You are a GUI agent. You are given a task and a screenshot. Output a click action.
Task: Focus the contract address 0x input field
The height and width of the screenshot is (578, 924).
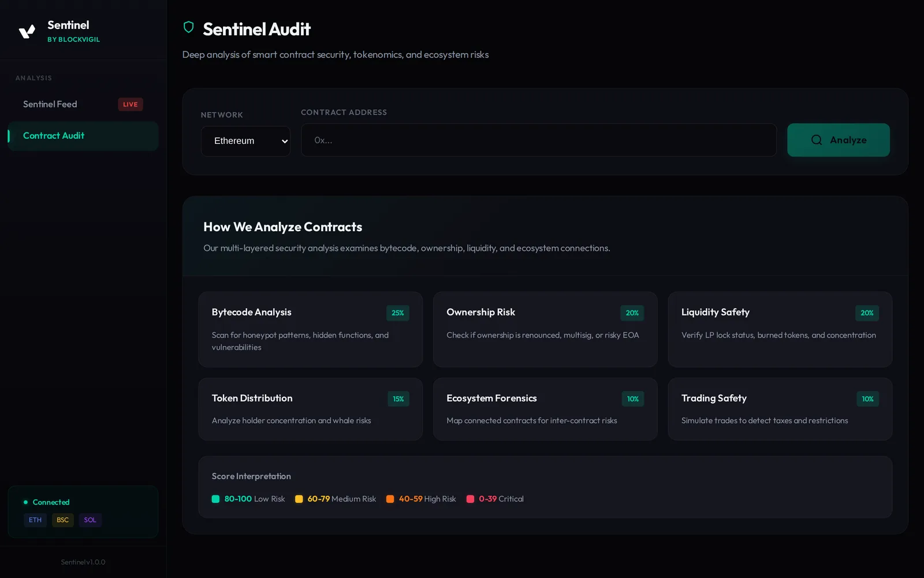click(x=538, y=140)
